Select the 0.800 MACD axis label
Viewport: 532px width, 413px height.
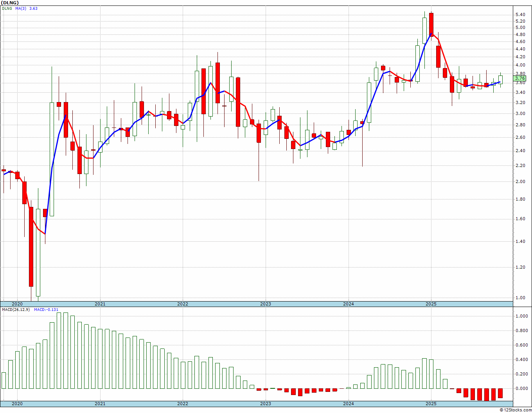tap(521, 331)
